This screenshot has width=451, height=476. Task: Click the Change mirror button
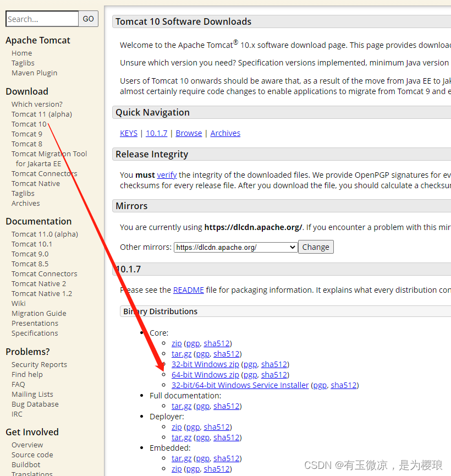(x=316, y=247)
